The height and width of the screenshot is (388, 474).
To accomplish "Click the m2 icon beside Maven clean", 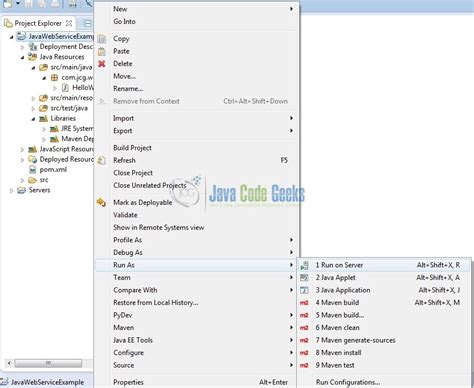I will pyautogui.click(x=304, y=328).
